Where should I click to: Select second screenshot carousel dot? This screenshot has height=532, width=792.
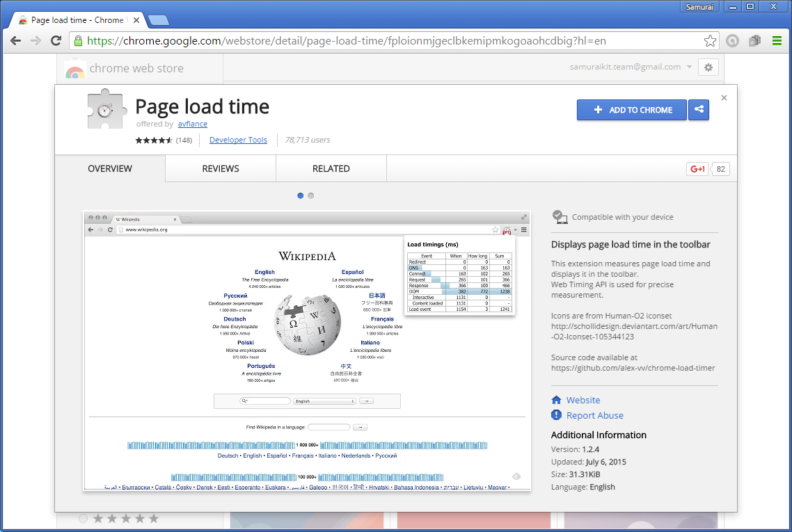pos(310,195)
